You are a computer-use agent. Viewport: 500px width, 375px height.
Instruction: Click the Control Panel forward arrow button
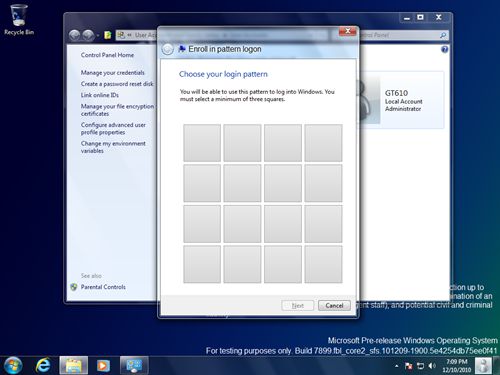pos(88,35)
